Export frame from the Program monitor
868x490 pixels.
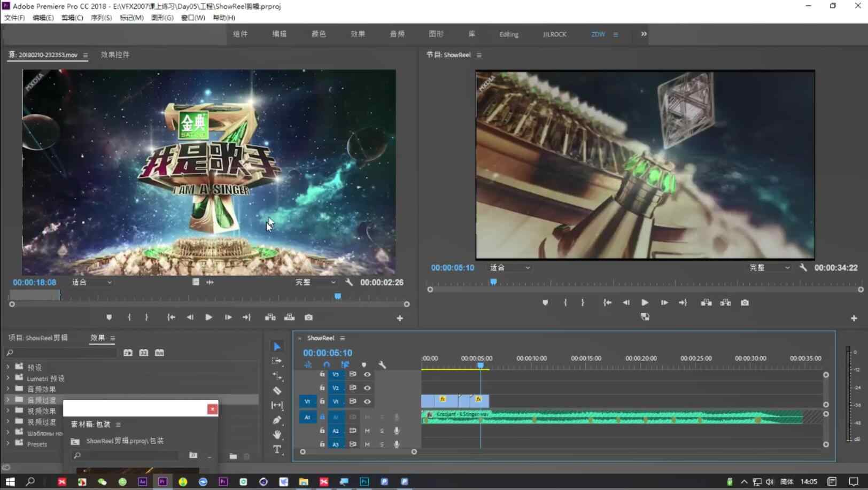[x=745, y=302]
